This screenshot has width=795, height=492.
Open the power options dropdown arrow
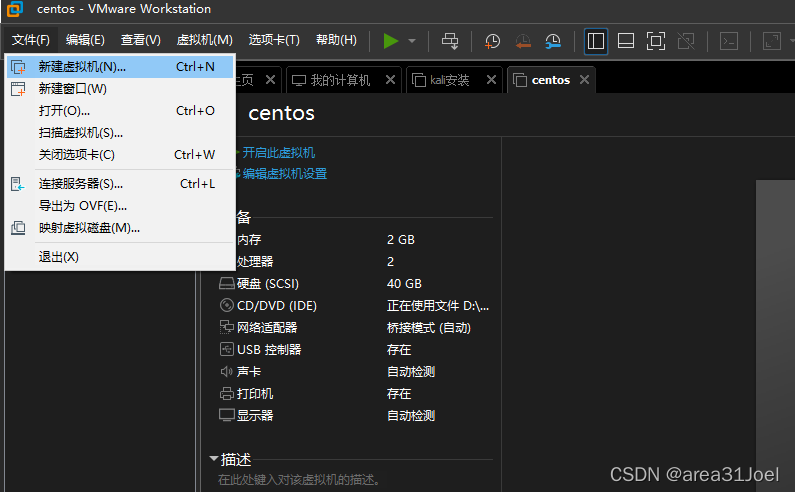tap(412, 41)
